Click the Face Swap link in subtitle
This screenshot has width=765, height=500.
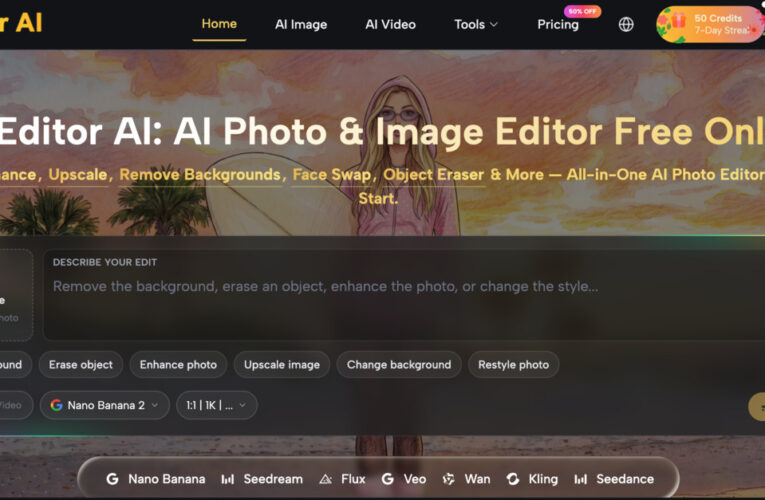(332, 175)
